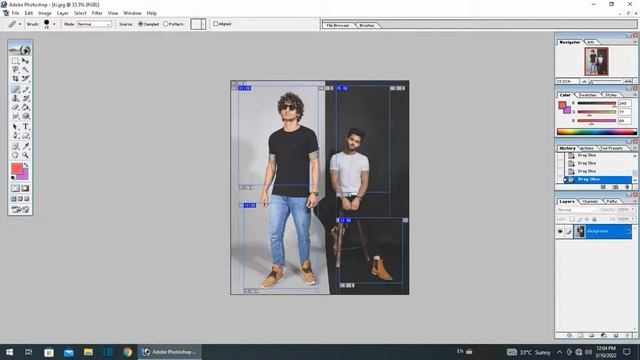Open the History panel options menu arrow

point(635,148)
